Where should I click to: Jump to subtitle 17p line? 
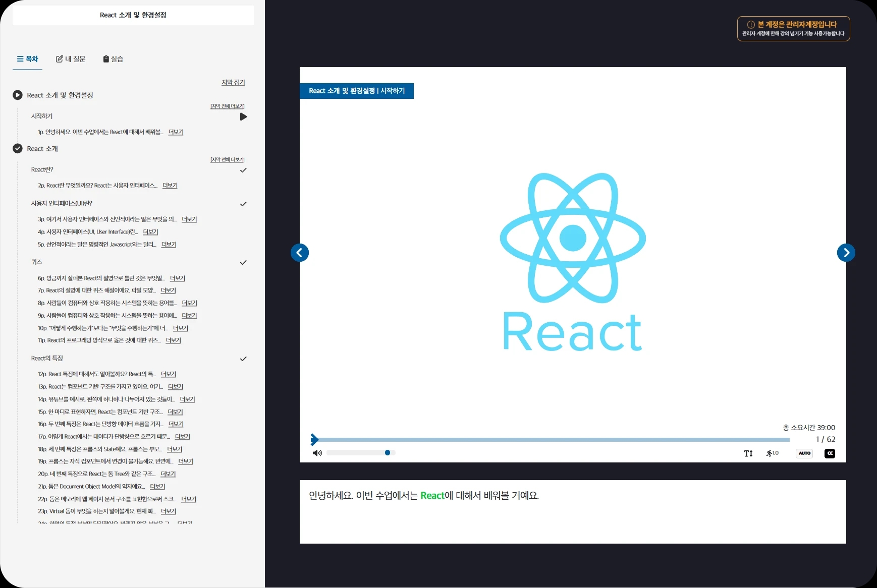pyautogui.click(x=104, y=437)
